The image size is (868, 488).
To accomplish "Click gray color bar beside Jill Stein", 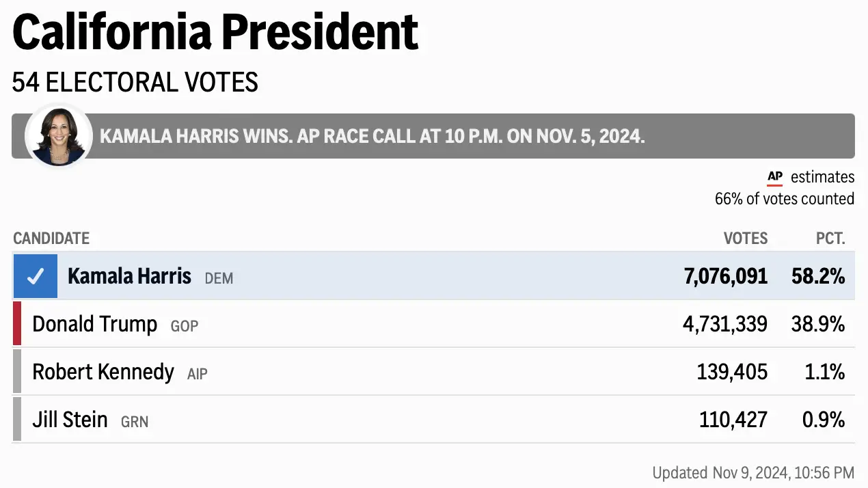I will (17, 419).
